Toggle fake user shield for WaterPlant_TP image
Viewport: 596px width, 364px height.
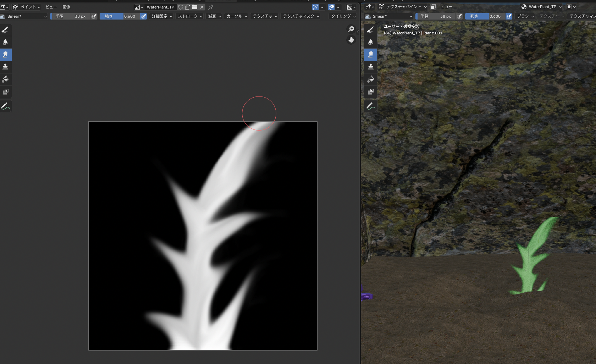(x=181, y=7)
